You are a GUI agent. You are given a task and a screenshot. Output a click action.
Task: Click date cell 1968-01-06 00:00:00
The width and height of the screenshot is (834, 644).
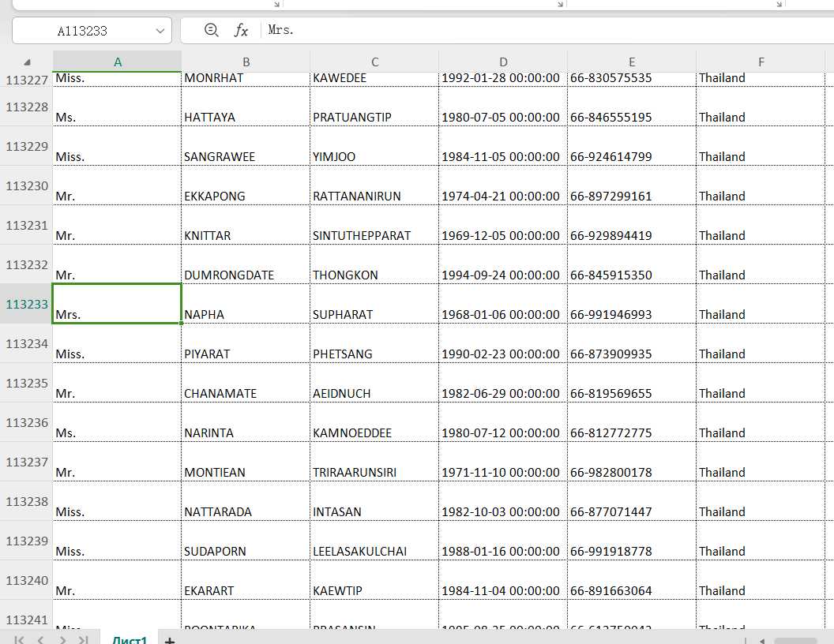tap(503, 304)
